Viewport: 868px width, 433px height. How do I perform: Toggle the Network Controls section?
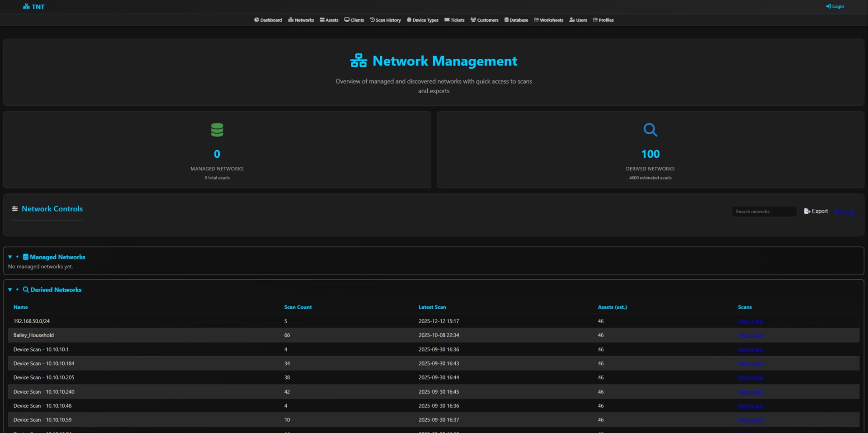tap(47, 209)
